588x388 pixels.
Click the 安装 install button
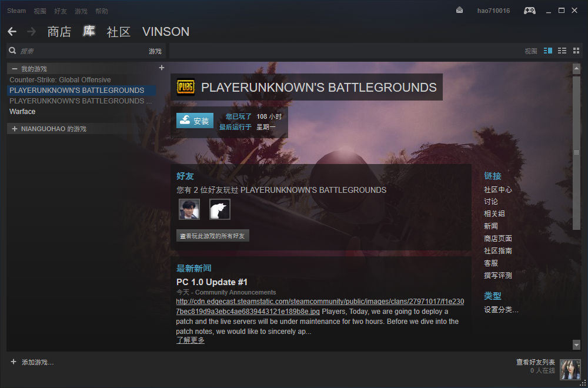pos(195,121)
